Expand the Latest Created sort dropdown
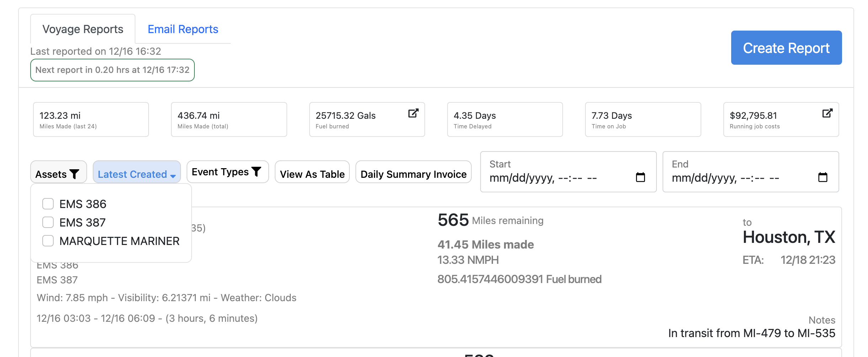This screenshot has width=868, height=357. pos(136,174)
